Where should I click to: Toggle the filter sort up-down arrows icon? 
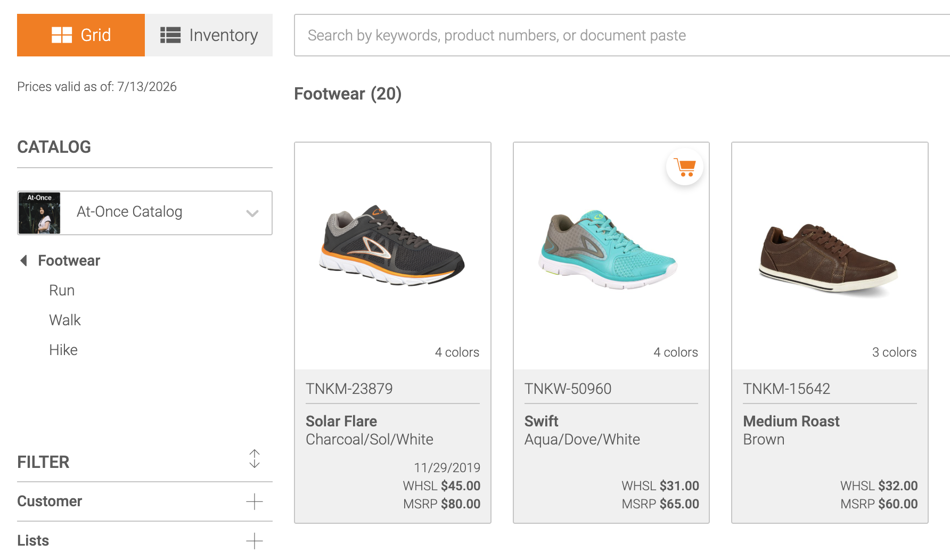click(x=255, y=459)
